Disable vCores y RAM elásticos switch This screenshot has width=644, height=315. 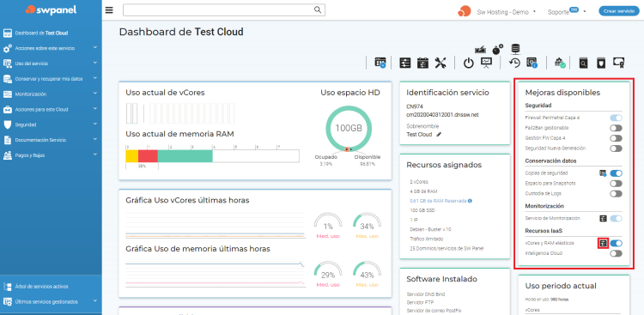(x=616, y=243)
